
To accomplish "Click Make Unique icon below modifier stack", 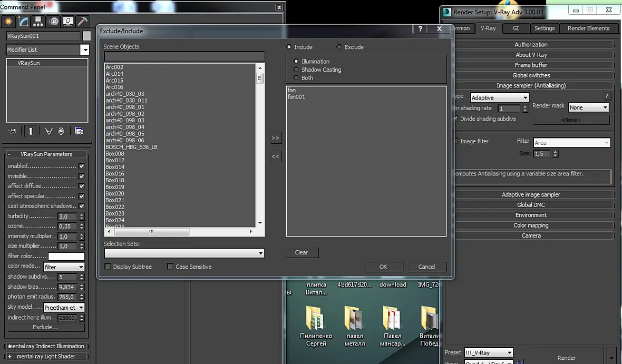I will pos(49,131).
